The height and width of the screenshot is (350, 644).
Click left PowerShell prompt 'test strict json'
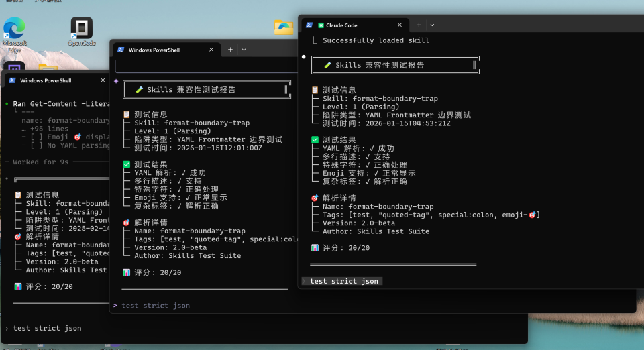[x=47, y=328]
